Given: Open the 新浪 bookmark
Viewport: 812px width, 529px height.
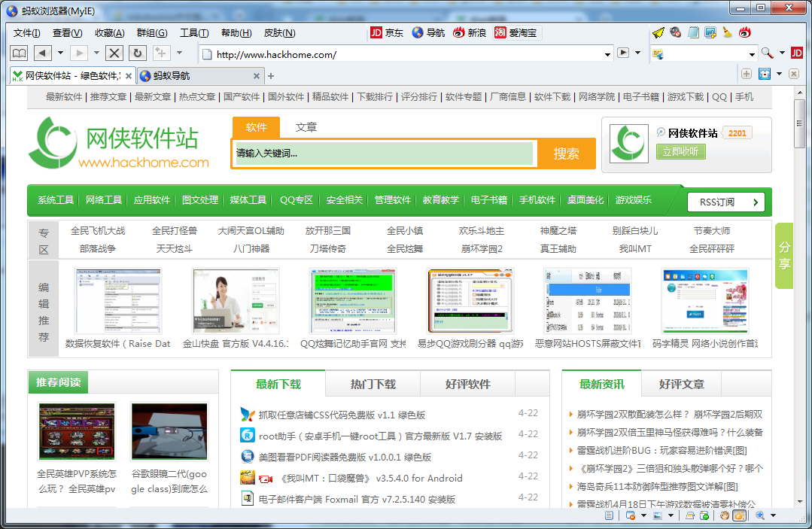Looking at the screenshot, I should click(x=469, y=32).
